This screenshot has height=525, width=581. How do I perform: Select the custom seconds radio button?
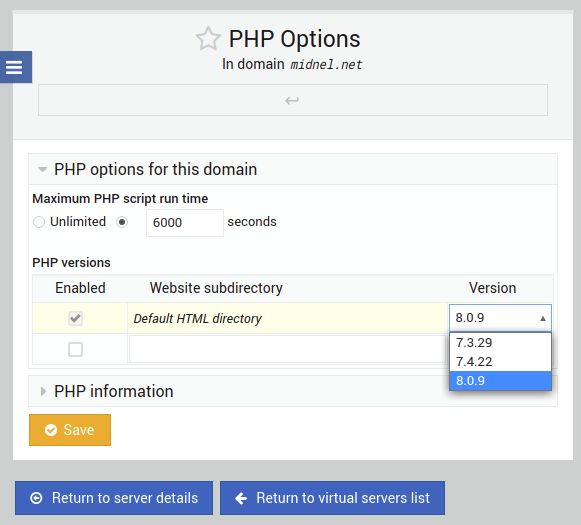[122, 222]
